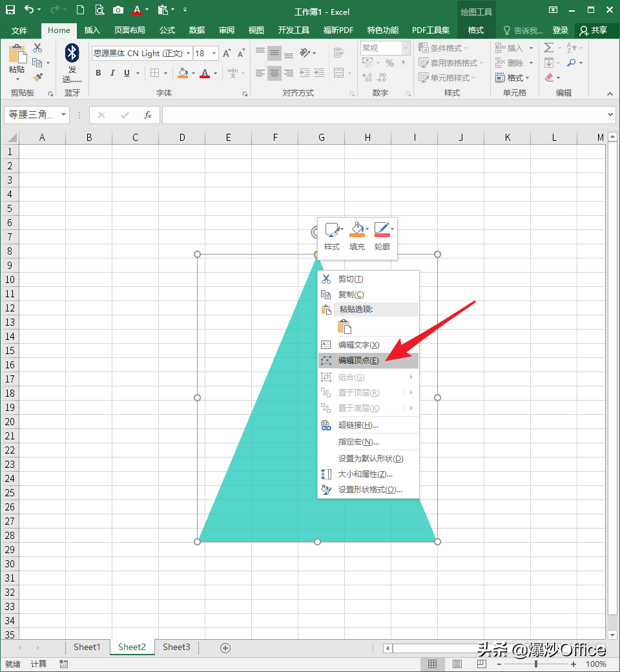
Task: Toggle center horizontal alignment
Action: click(x=274, y=73)
